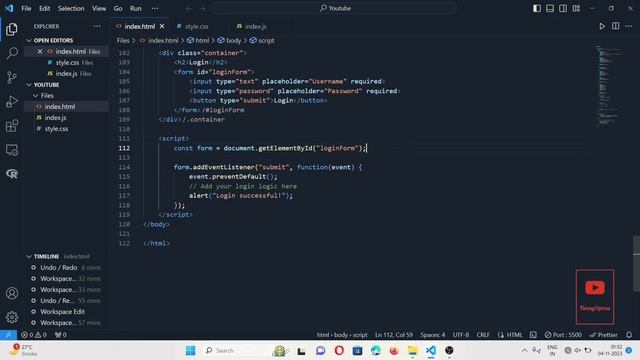The image size is (640, 360).
Task: Split the editor to the right
Action: (x=616, y=26)
